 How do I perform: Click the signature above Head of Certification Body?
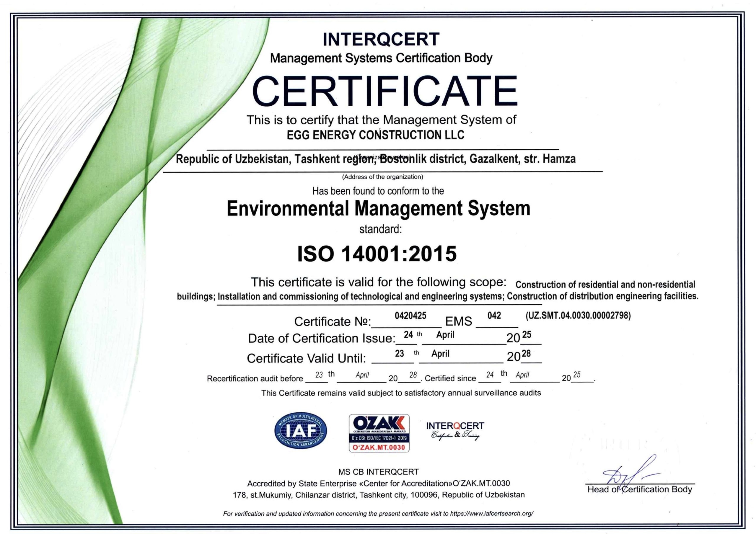pyautogui.click(x=630, y=474)
